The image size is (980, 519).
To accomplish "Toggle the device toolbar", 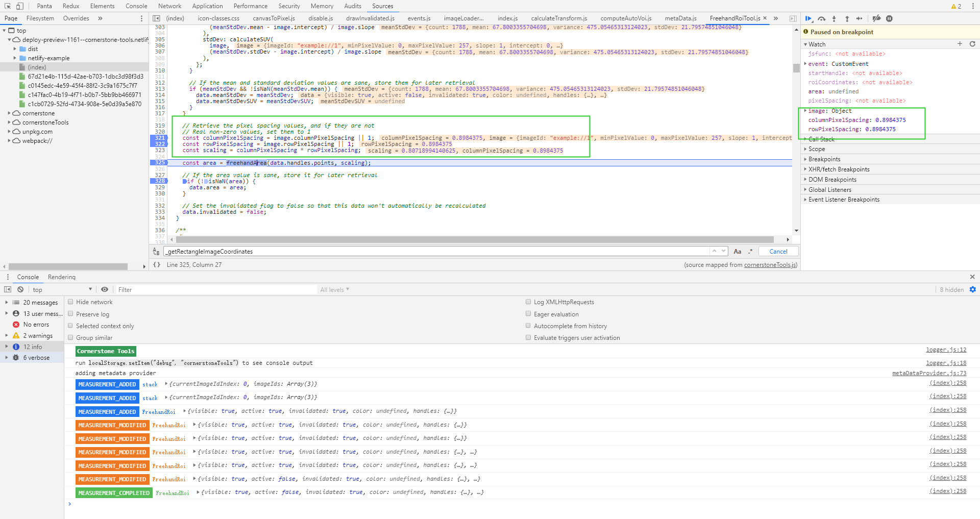I will click(20, 6).
